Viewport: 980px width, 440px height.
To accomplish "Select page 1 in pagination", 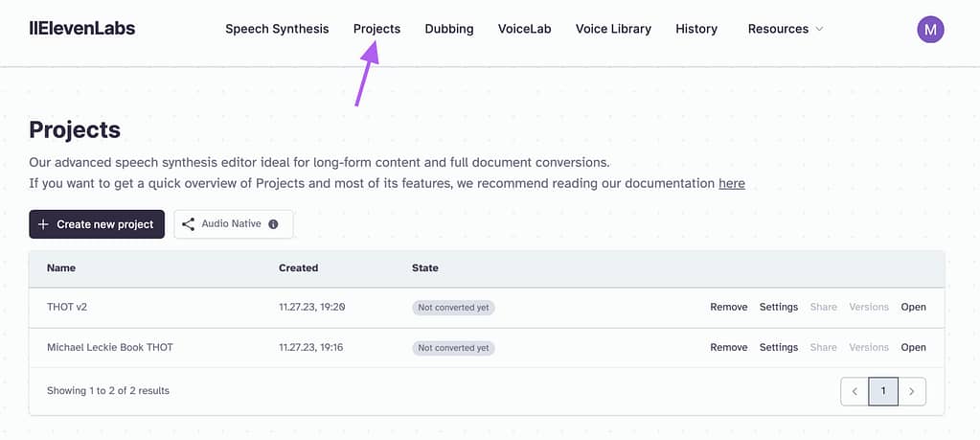I will 883,391.
